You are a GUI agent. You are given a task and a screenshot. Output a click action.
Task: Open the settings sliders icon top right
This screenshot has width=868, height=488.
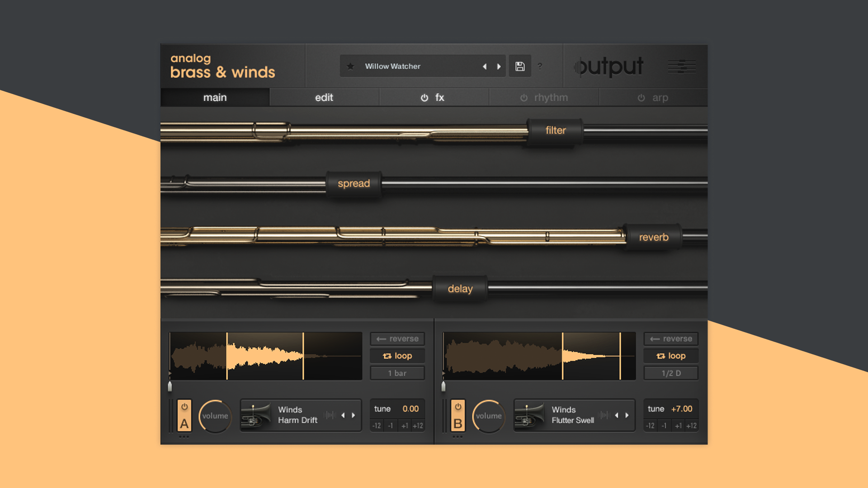(x=681, y=66)
